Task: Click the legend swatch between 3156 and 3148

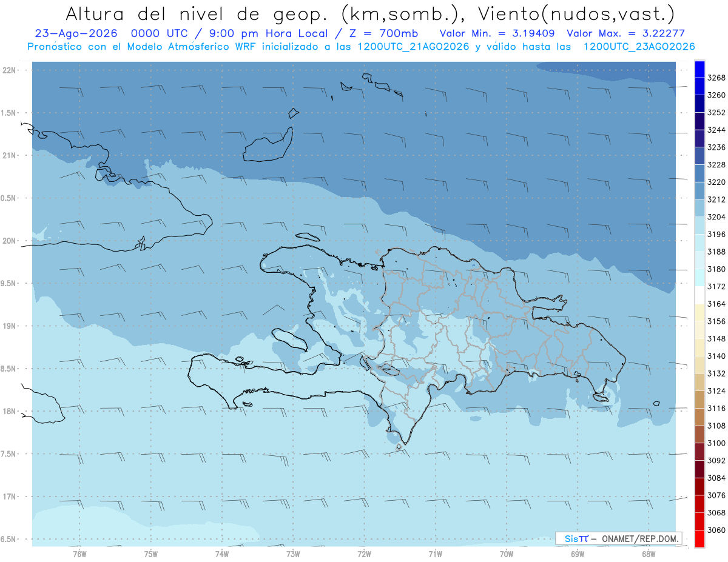Action: click(x=699, y=330)
